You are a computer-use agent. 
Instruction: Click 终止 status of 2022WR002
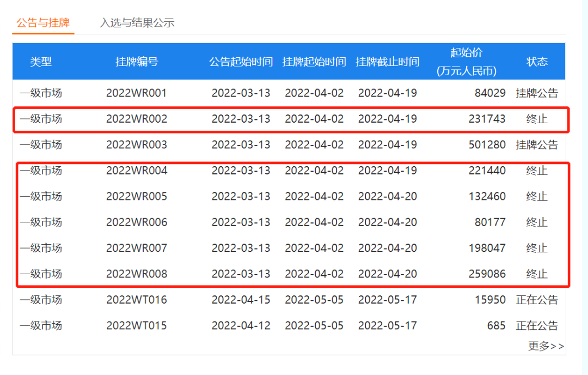tap(537, 119)
